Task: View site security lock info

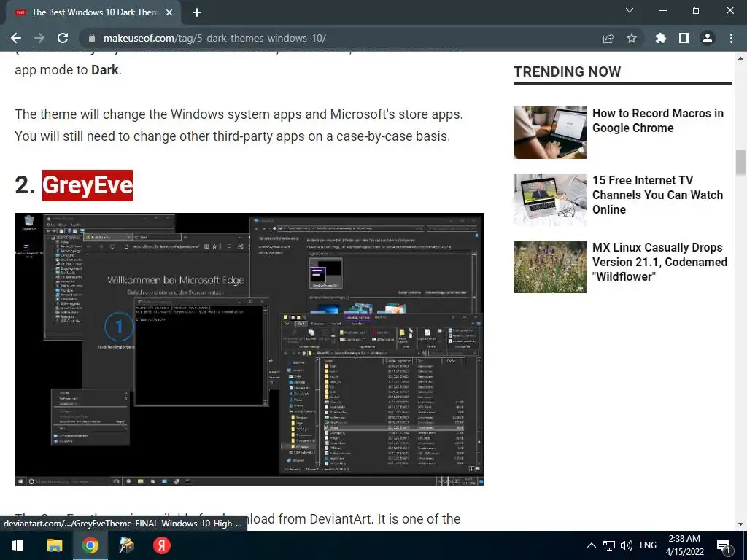Action: (93, 38)
